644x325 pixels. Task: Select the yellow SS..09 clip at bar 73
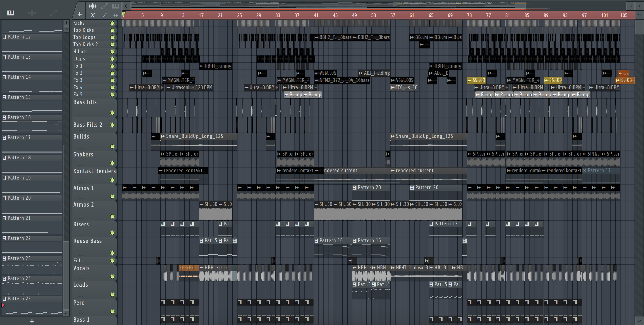(x=476, y=80)
